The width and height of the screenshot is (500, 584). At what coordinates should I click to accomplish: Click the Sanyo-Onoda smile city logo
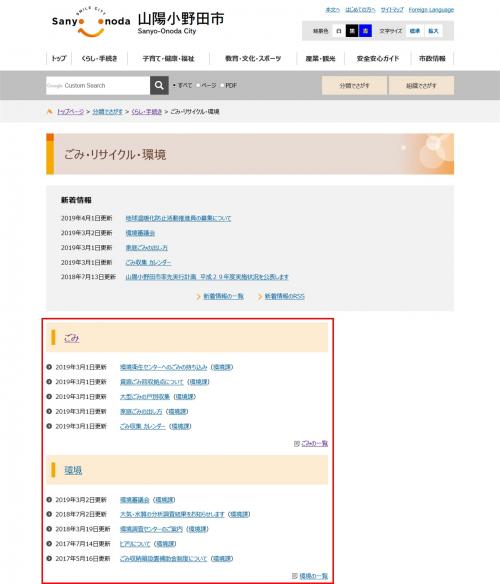(91, 22)
